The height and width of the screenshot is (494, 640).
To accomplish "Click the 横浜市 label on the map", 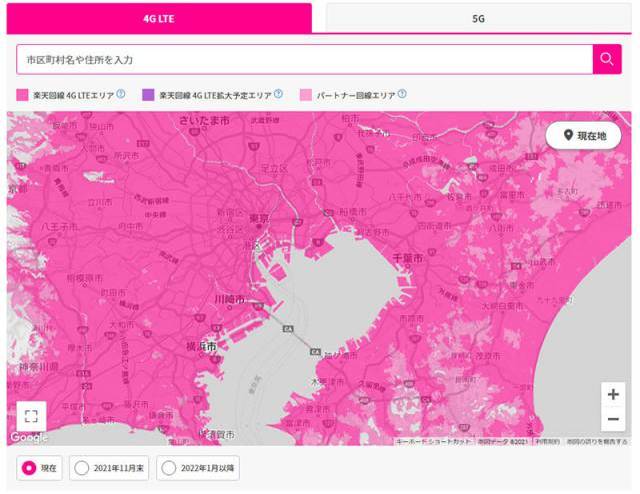I will [x=201, y=347].
